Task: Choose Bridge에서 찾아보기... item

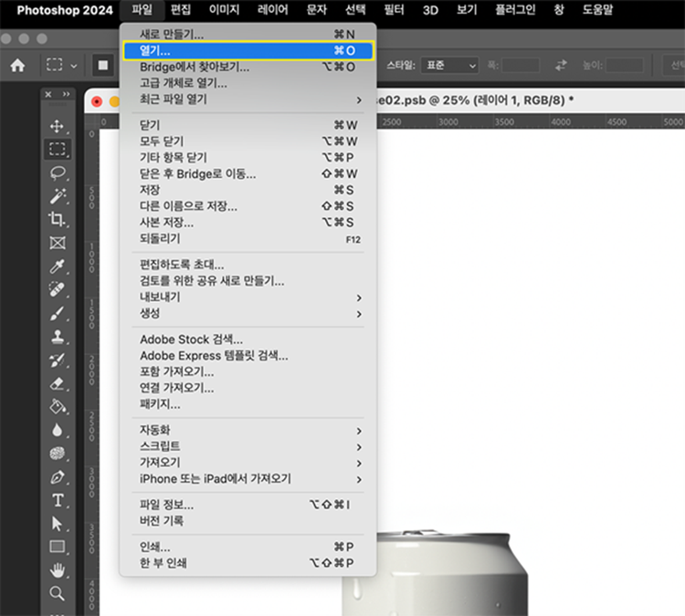Action: tap(248, 67)
